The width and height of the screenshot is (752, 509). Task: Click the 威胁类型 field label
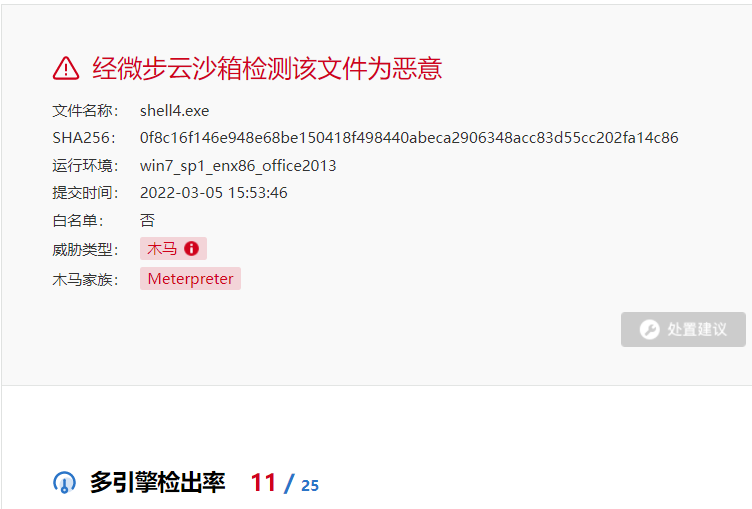coord(85,249)
